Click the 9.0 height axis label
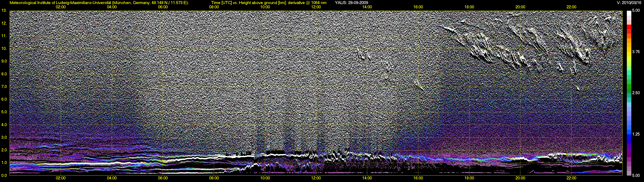 click(x=4, y=61)
